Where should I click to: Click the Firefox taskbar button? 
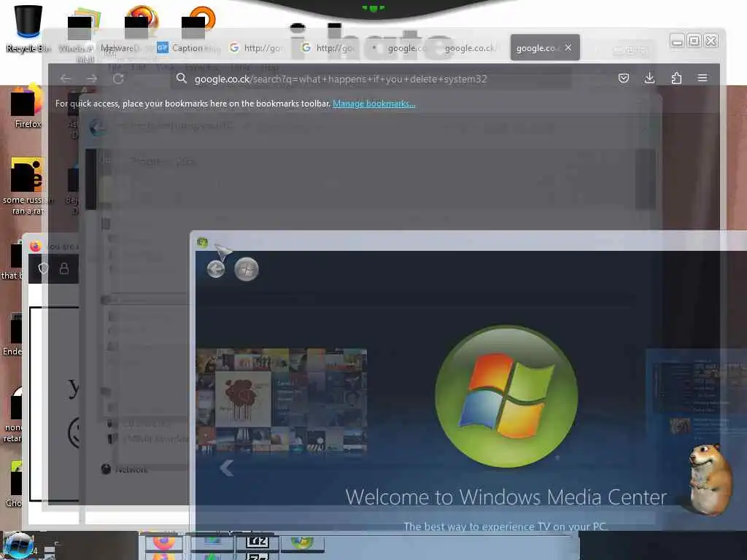point(164,542)
